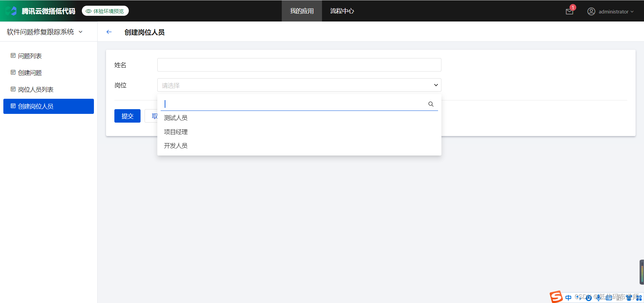This screenshot has width=644, height=303.
Task: Select 创建岗位人员 in sidebar
Action: [x=49, y=106]
